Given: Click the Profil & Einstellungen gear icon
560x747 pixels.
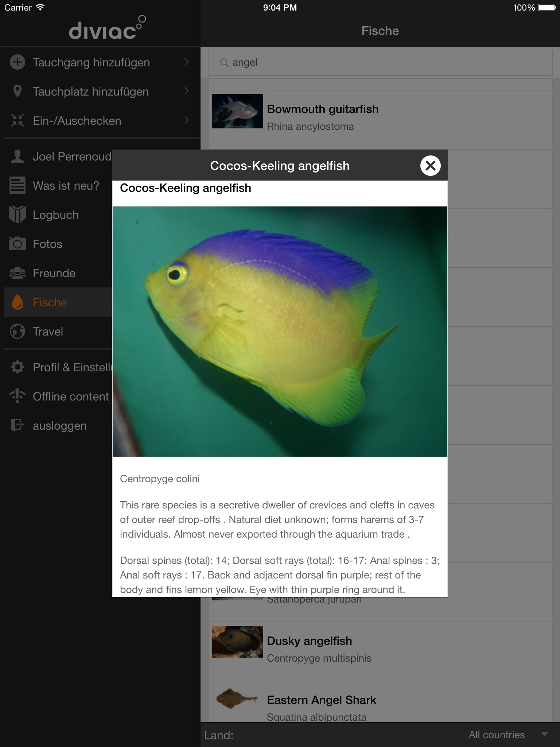Looking at the screenshot, I should pos(17,367).
